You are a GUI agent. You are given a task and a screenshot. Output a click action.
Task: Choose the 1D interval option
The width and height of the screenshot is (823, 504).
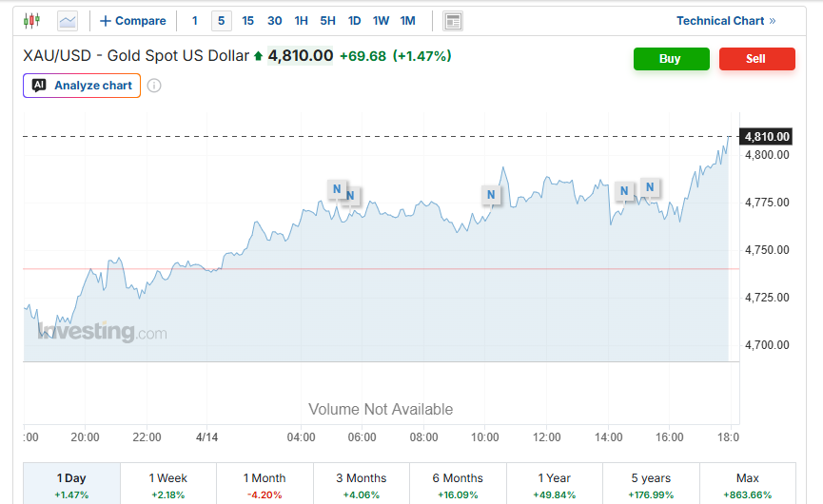click(354, 21)
